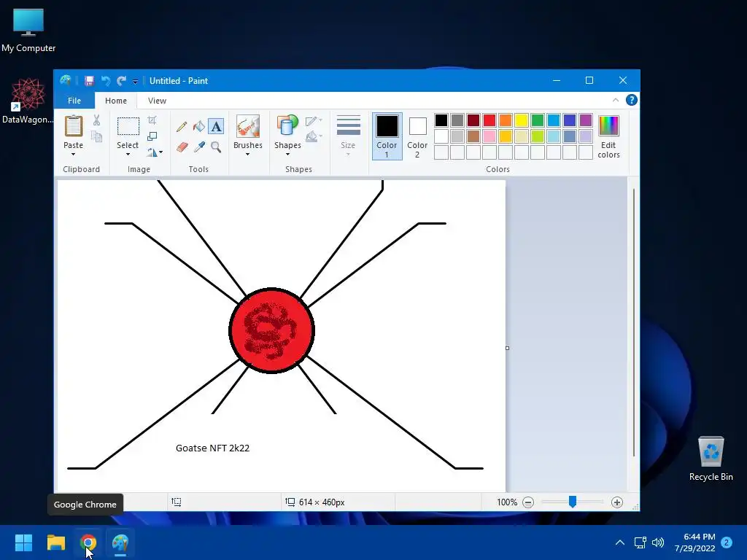Expand the Paste dropdown arrow
The image size is (747, 560).
pyautogui.click(x=74, y=155)
